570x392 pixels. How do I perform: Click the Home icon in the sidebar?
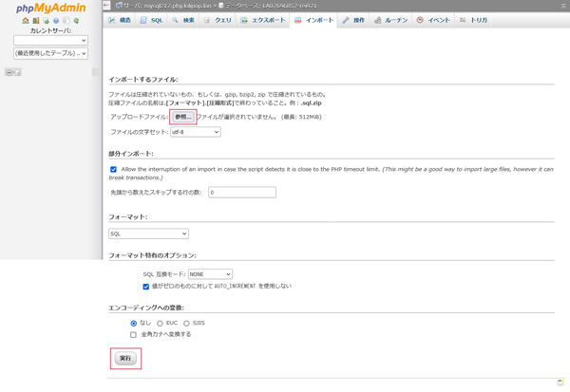pyautogui.click(x=26, y=21)
